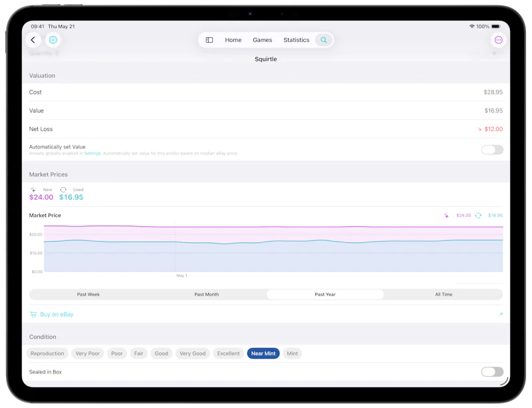Click the May 1 chart marker
Viewport: 532px width, 408px height.
coord(182,276)
